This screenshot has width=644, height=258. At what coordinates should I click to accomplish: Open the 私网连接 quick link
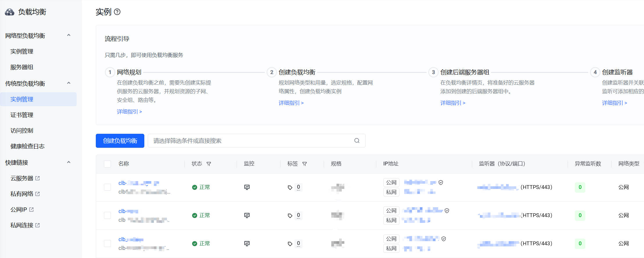pos(22,225)
